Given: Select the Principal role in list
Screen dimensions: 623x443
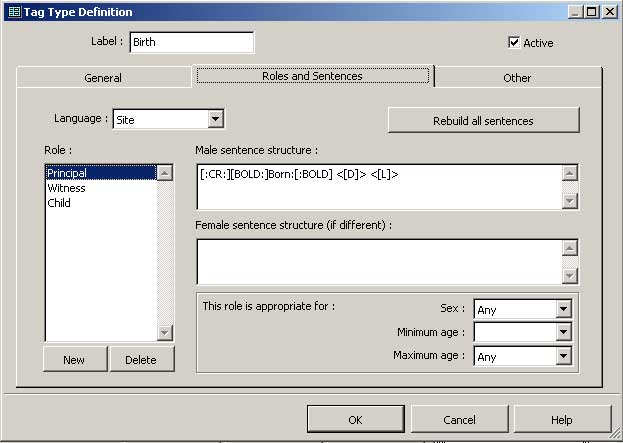Looking at the screenshot, I should [x=101, y=173].
